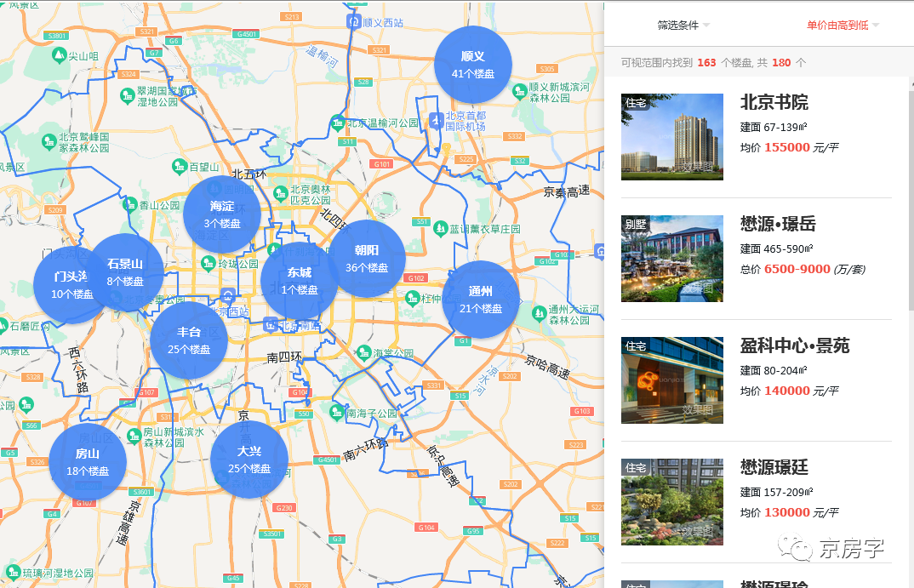
Task: Click the 香山公园 marker icon
Action: [130, 204]
